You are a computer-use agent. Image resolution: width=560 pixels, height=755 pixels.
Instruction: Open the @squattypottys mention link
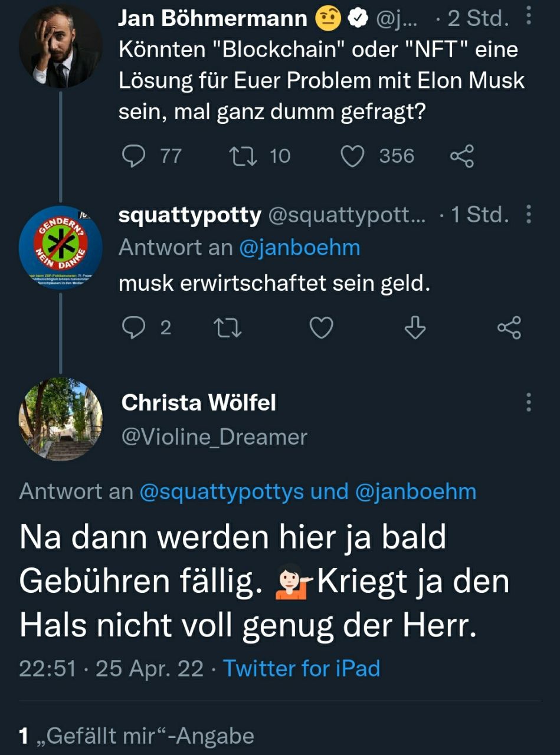pos(222,491)
